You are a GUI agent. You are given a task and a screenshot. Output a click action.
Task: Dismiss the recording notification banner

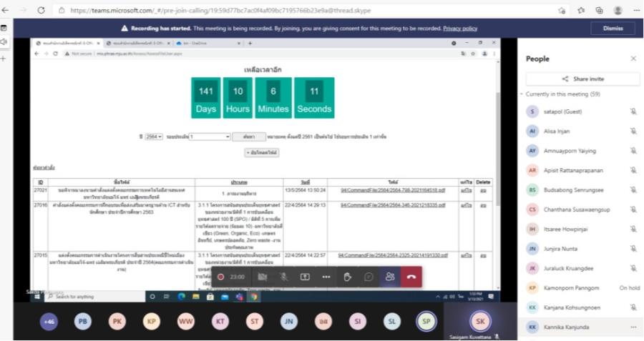pyautogui.click(x=611, y=28)
